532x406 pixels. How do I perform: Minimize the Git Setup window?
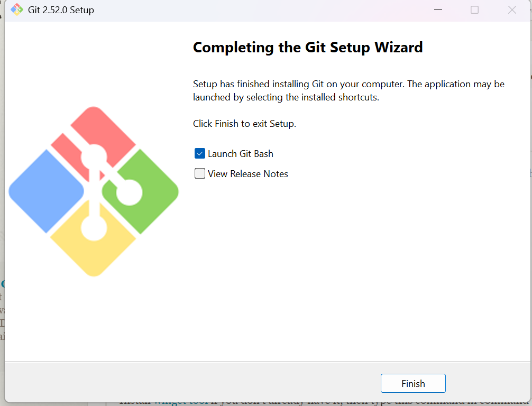(438, 10)
